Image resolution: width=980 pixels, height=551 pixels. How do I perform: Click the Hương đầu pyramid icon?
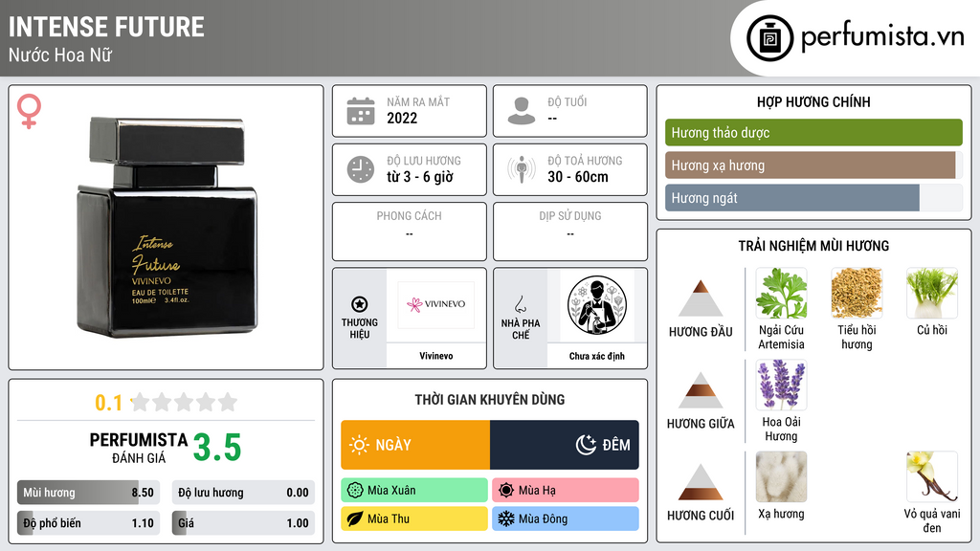click(701, 298)
